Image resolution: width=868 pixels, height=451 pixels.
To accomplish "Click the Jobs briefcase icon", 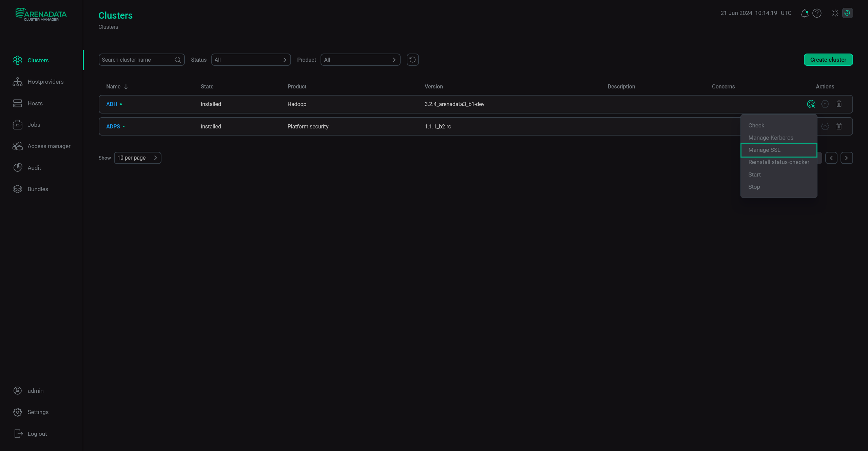I will point(18,125).
